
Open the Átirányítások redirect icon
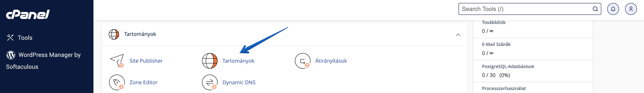(302, 61)
